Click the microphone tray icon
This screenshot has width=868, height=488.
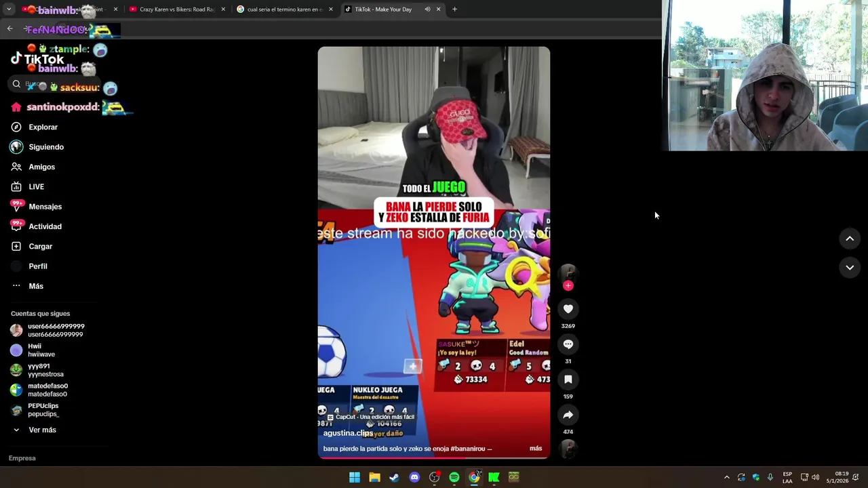[x=770, y=477]
